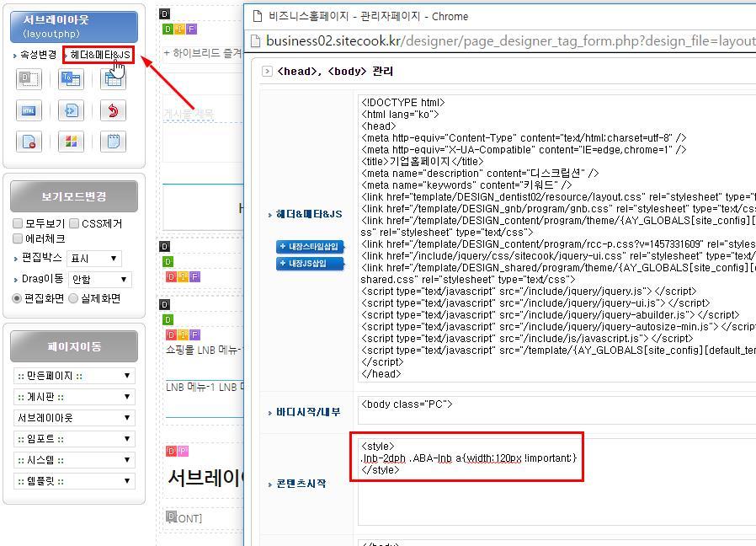Viewport: 756px width, 546px height.
Task: Open the Drag이동 dropdown
Action: point(99,279)
